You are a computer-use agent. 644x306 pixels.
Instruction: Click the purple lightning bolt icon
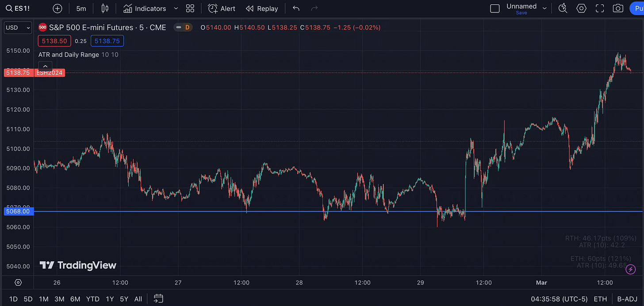631,269
